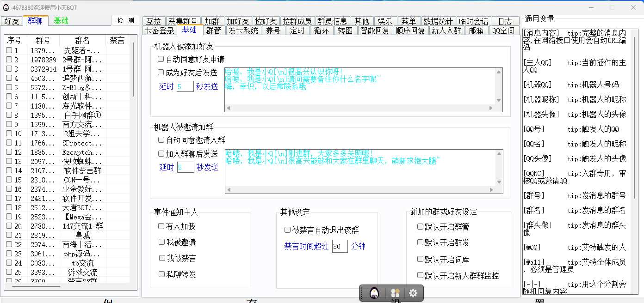Check the 被禁言自动退出该群 option

point(288,230)
